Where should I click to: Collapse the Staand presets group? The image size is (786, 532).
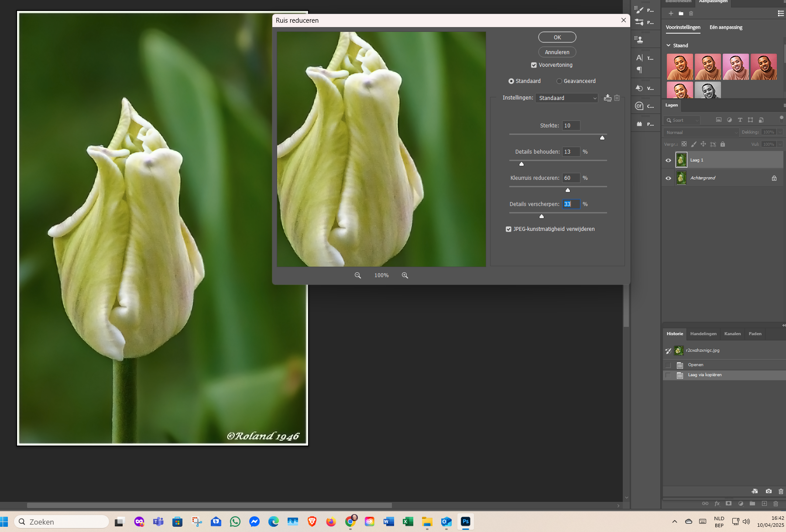click(668, 45)
